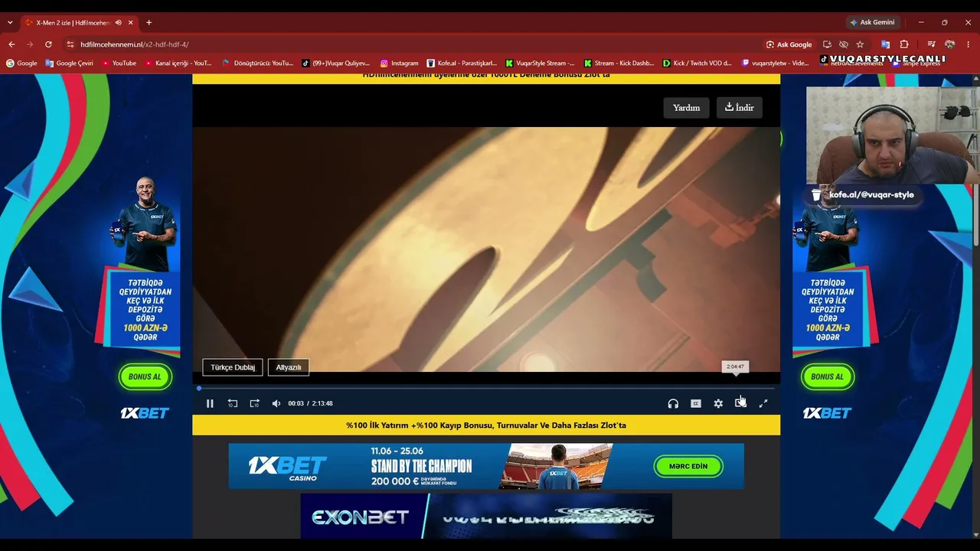Mute the tab via speaker icon
This screenshot has height=551, width=980.
coord(118,23)
